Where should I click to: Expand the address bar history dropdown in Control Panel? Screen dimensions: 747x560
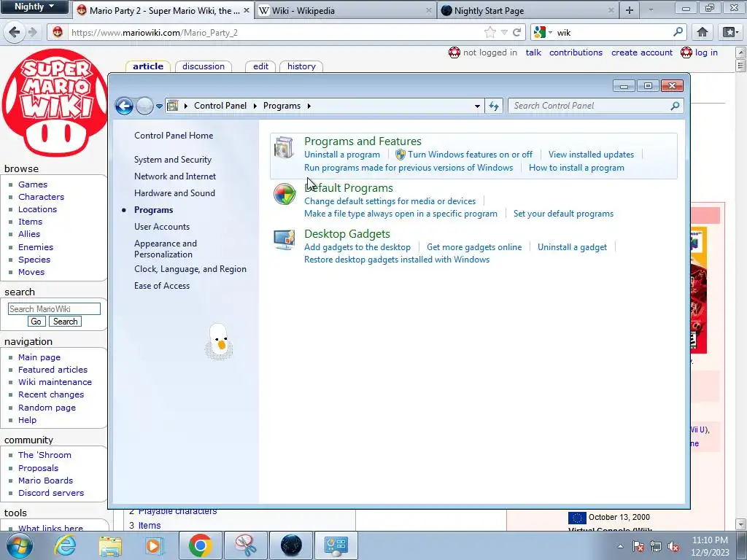pyautogui.click(x=477, y=106)
